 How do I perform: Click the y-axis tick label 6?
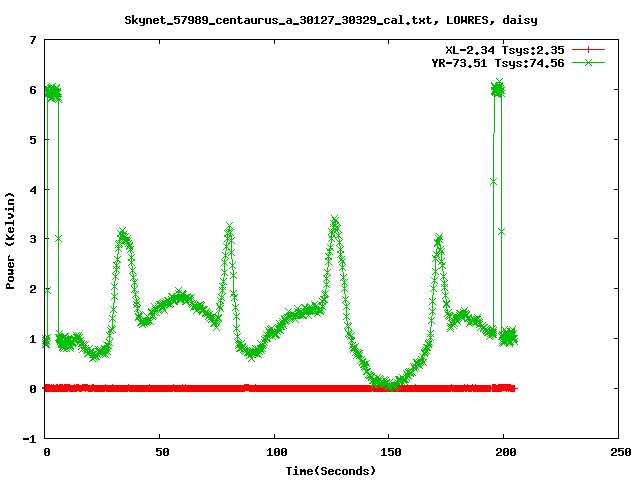click(x=33, y=90)
